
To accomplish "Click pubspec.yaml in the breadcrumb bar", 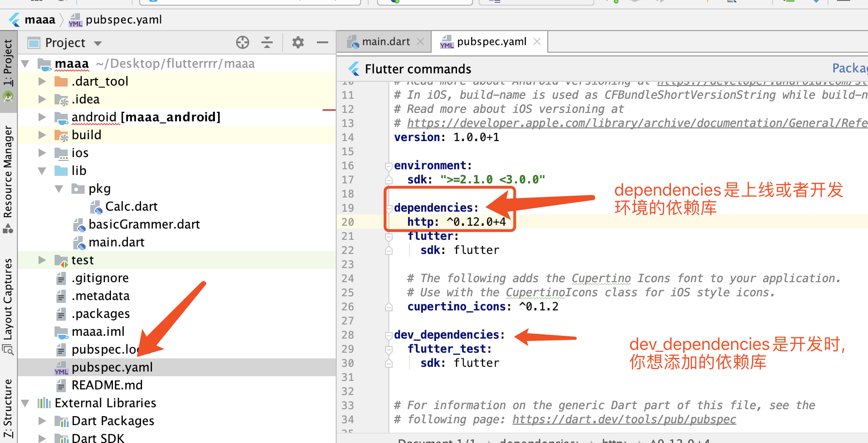I will coord(124,20).
